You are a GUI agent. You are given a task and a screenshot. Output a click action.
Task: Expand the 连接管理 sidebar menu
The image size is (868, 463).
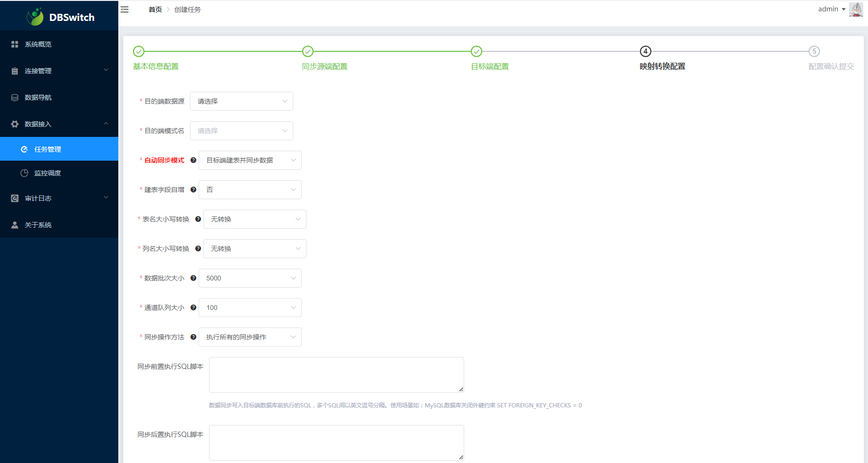pos(59,71)
